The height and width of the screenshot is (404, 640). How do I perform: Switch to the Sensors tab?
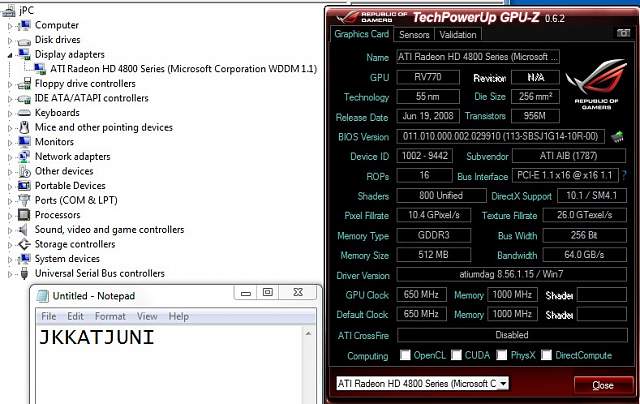(x=414, y=35)
